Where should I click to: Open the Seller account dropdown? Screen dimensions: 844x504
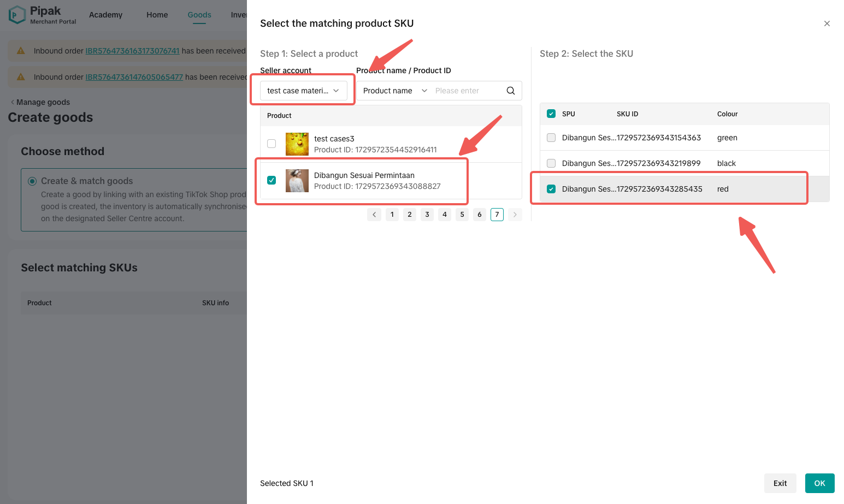tap(303, 91)
